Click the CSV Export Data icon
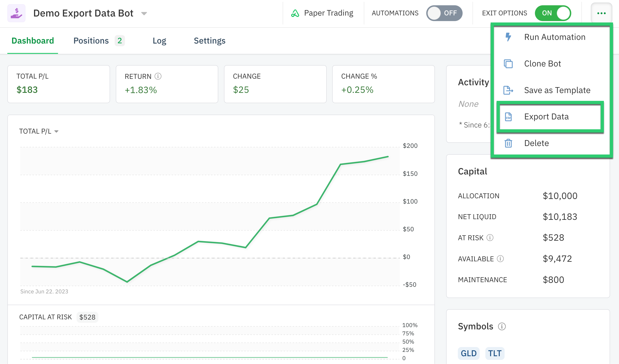The width and height of the screenshot is (619, 364). click(x=508, y=117)
